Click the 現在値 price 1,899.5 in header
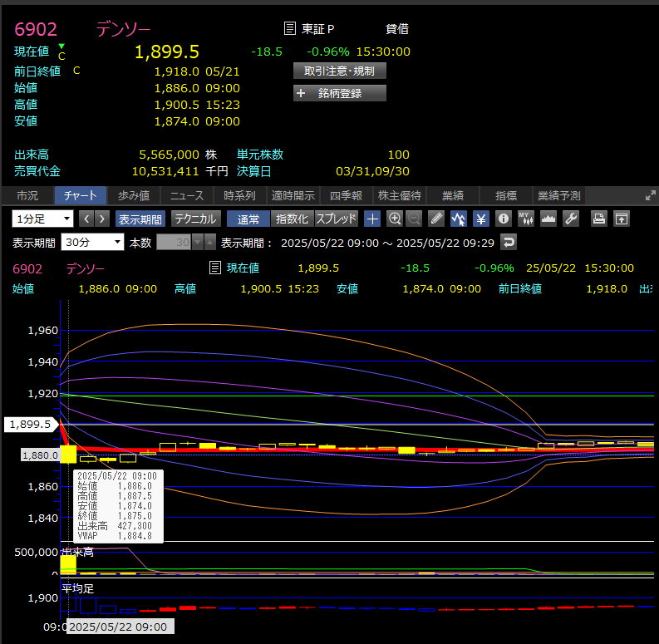Viewport: 659px width, 644px height. pos(167,52)
